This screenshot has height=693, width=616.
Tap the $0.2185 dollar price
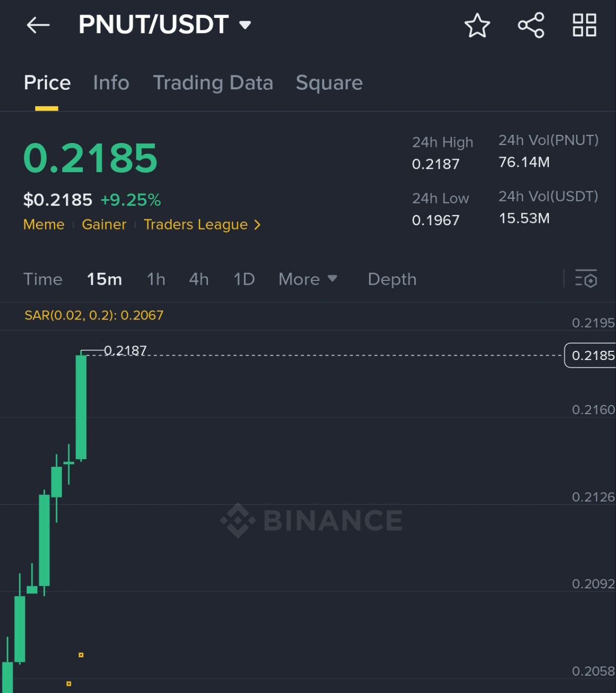[58, 200]
